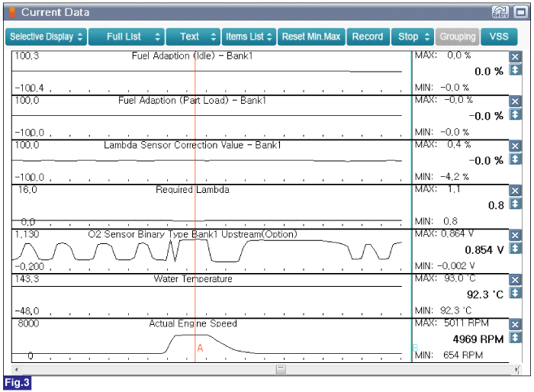Close the Water Temperature graph
Viewport: 534px width, 392px height.
pos(515,280)
